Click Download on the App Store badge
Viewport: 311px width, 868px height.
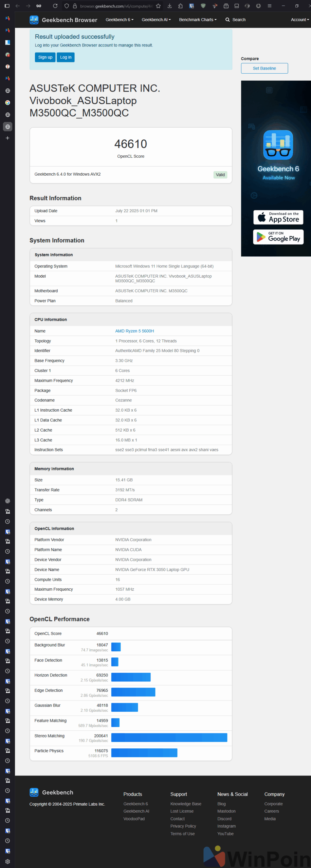pyautogui.click(x=278, y=217)
